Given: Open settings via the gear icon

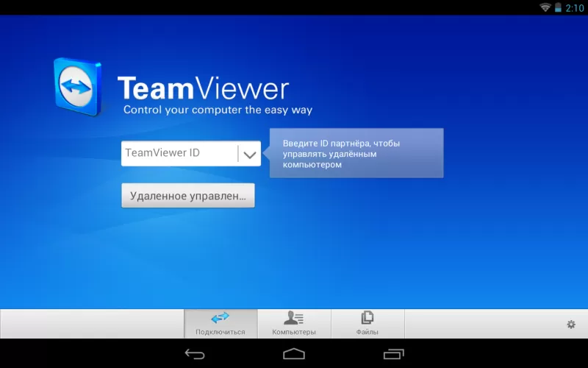Looking at the screenshot, I should tap(571, 325).
